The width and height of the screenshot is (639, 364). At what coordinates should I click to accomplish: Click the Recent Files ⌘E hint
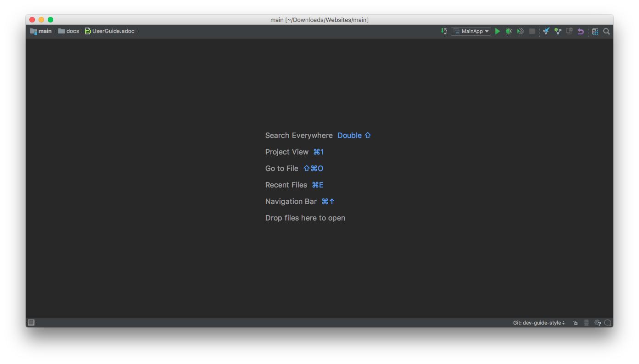tap(294, 185)
